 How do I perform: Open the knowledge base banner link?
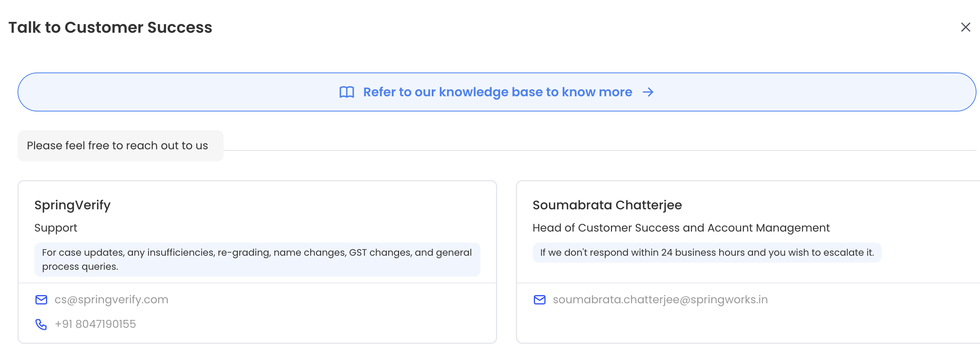pos(497,92)
